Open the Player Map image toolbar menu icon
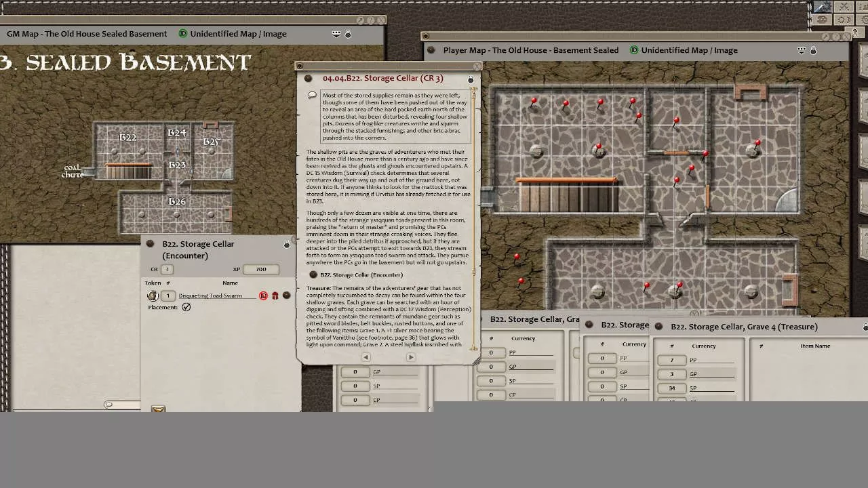This screenshot has height=488, width=868. point(802,50)
